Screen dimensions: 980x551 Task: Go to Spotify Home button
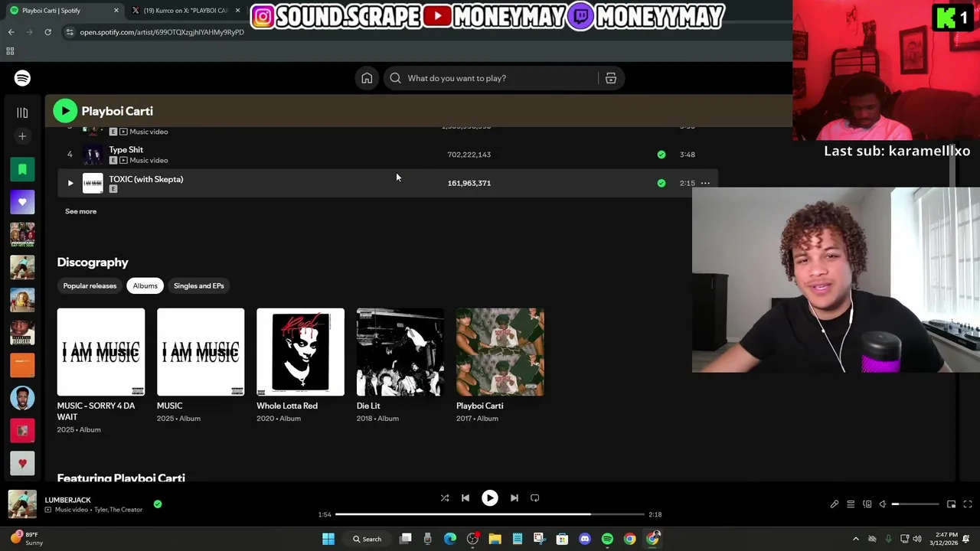(x=367, y=78)
